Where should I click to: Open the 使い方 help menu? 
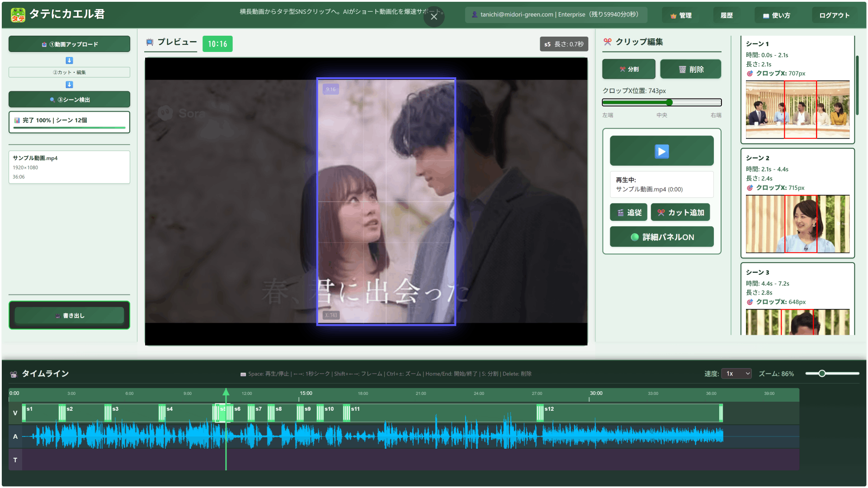pos(776,15)
